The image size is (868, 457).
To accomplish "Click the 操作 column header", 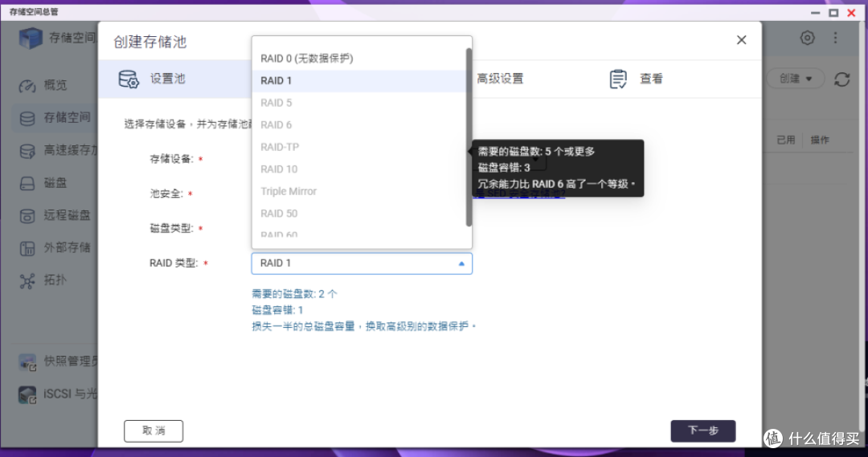I will point(820,140).
